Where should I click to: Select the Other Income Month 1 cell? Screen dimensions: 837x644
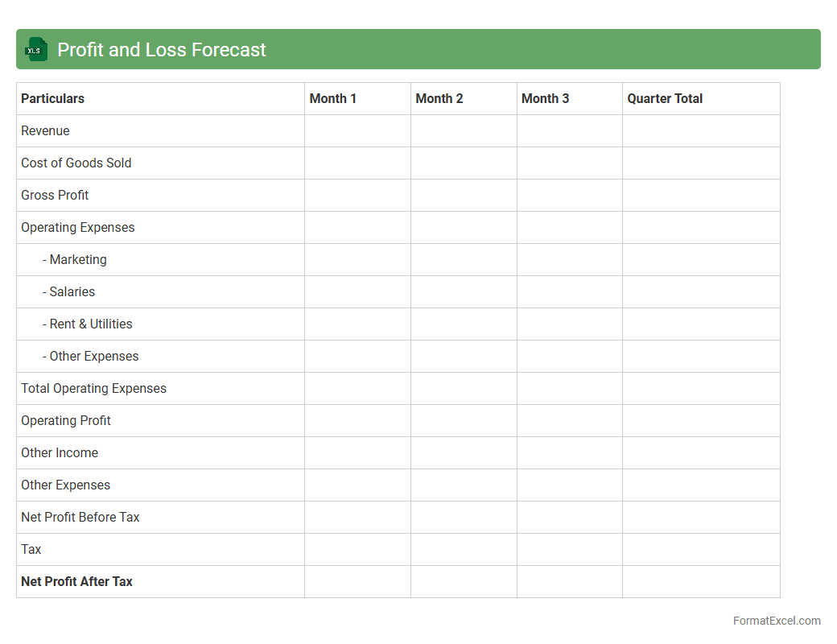point(357,452)
